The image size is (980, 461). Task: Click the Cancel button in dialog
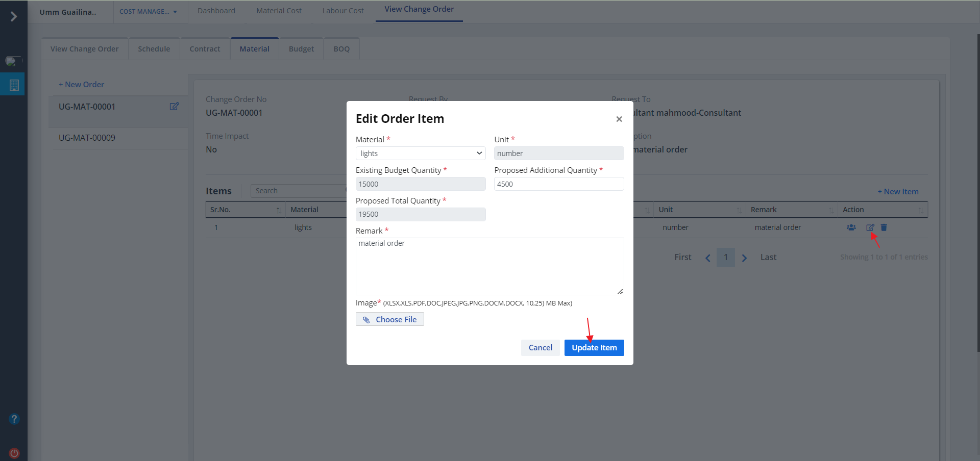tap(540, 348)
